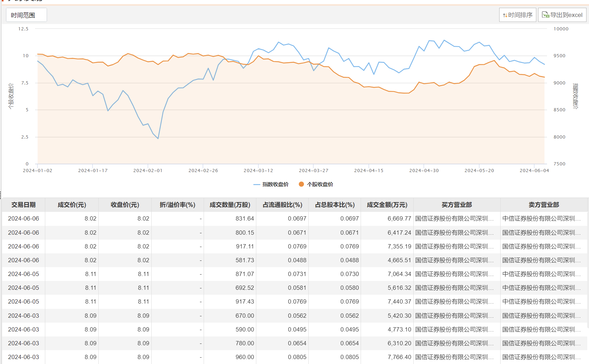The height and width of the screenshot is (364, 589).
Task: Open the 时间范围 time range selector
Action: 26,15
